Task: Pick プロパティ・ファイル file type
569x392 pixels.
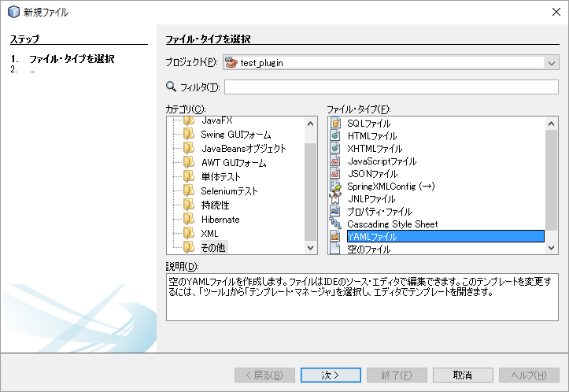Action: (379, 211)
